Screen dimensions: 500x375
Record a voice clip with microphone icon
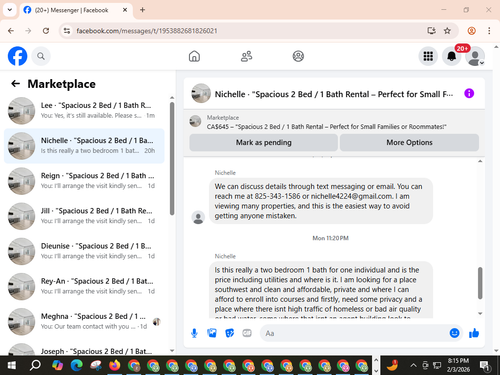(x=194, y=333)
